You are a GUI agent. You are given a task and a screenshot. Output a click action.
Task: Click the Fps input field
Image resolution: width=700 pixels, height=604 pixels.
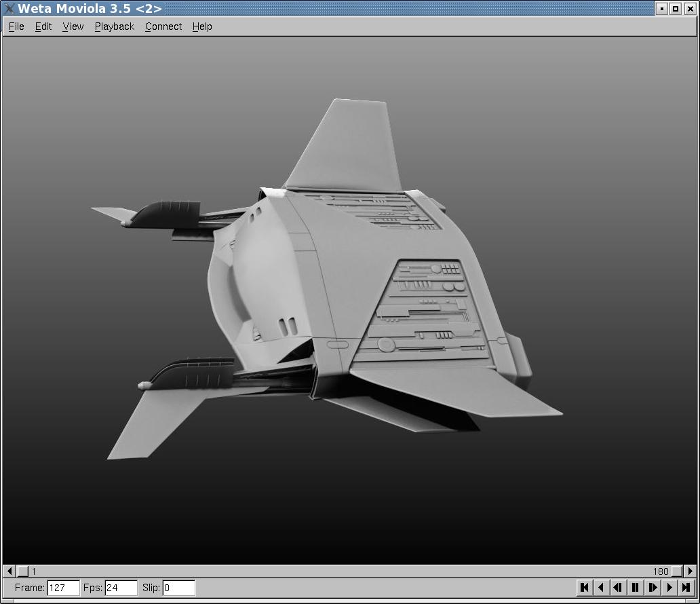(121, 588)
